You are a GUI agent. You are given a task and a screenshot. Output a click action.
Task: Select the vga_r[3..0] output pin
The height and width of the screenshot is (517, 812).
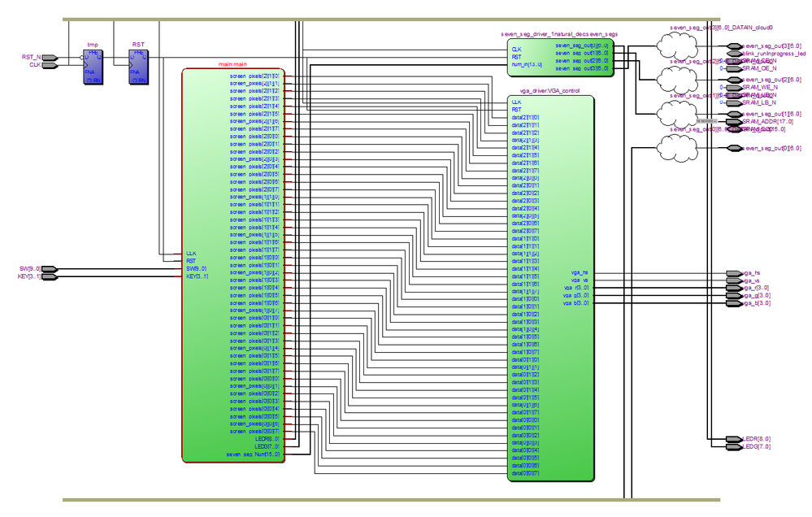734,289
